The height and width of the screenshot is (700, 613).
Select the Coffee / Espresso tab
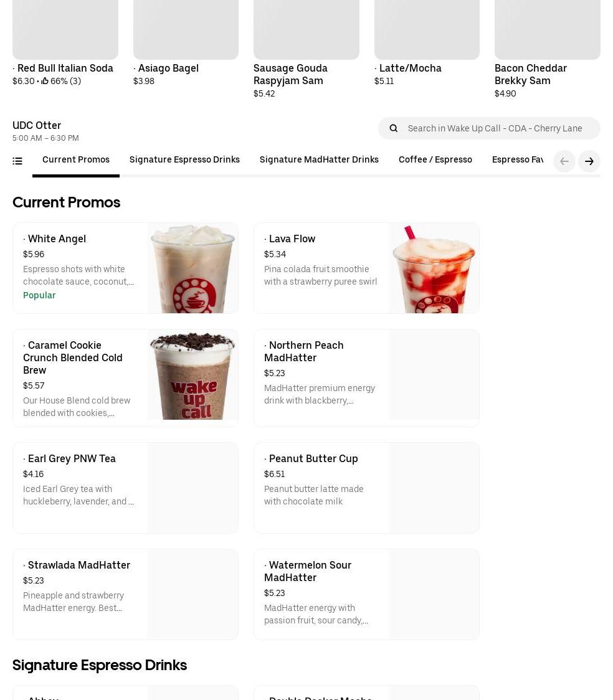435,160
